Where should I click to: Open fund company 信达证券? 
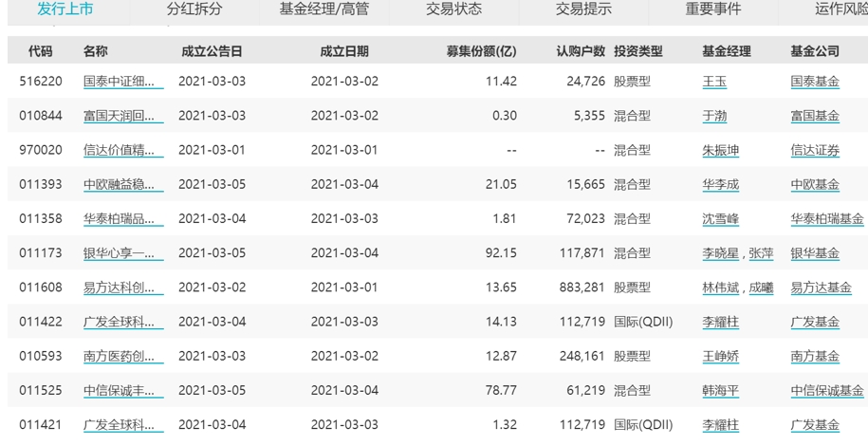(815, 150)
